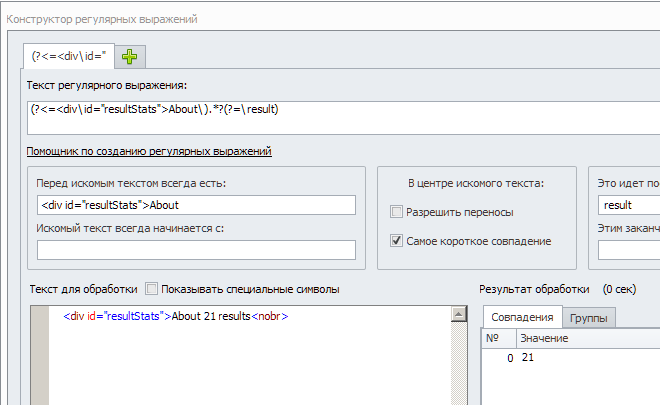This screenshot has height=405, width=660.
Task: Toggle 'Показывать специальные символы' checkbox
Action: click(x=153, y=289)
